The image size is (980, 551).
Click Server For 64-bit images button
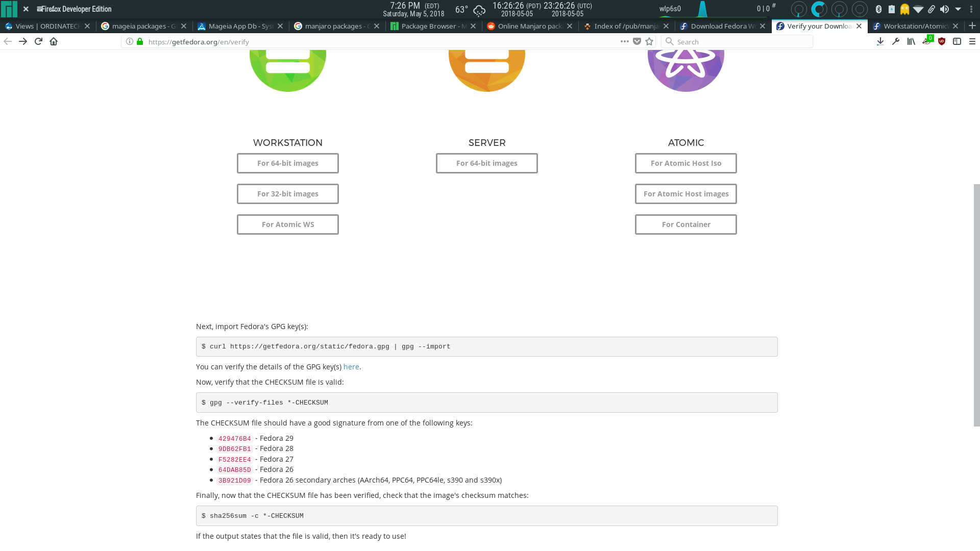(x=487, y=163)
